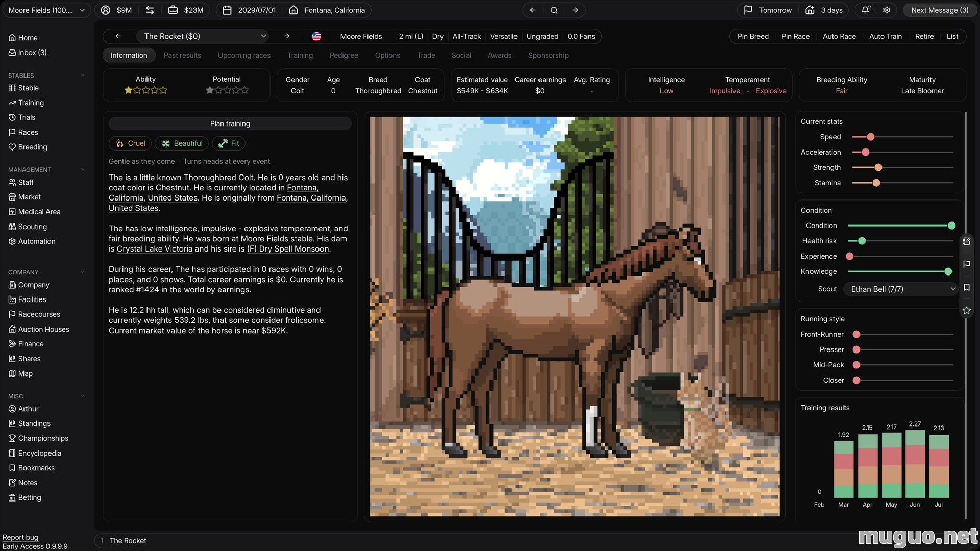
Task: Open the Medical Area sidebar item
Action: (34, 212)
